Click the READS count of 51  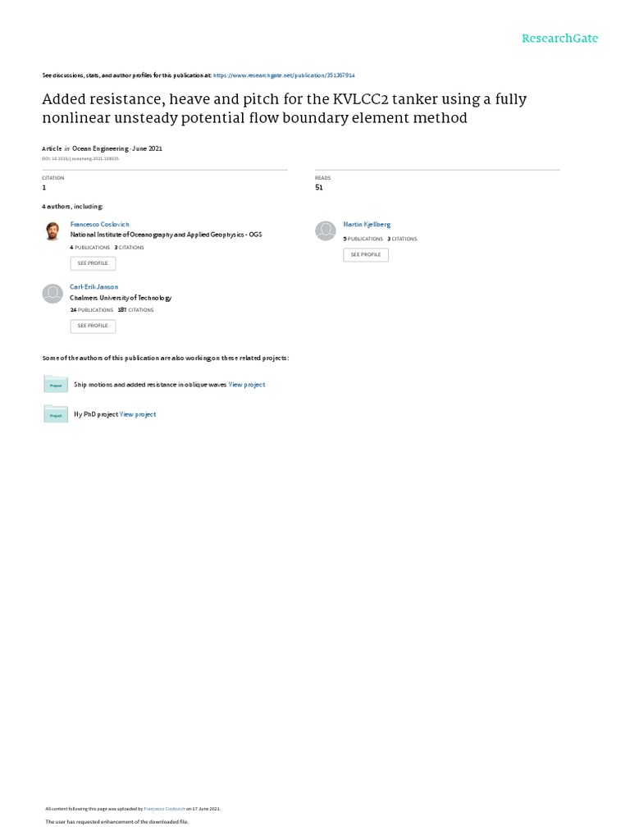pyautogui.click(x=319, y=187)
